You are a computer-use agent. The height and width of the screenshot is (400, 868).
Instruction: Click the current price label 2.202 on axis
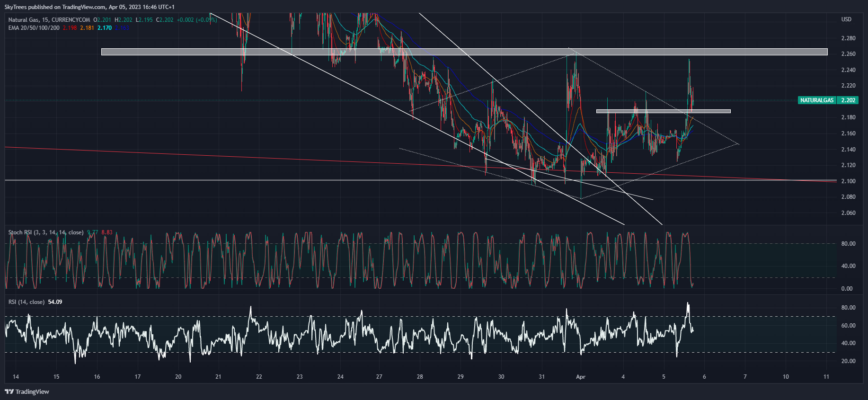coord(848,100)
